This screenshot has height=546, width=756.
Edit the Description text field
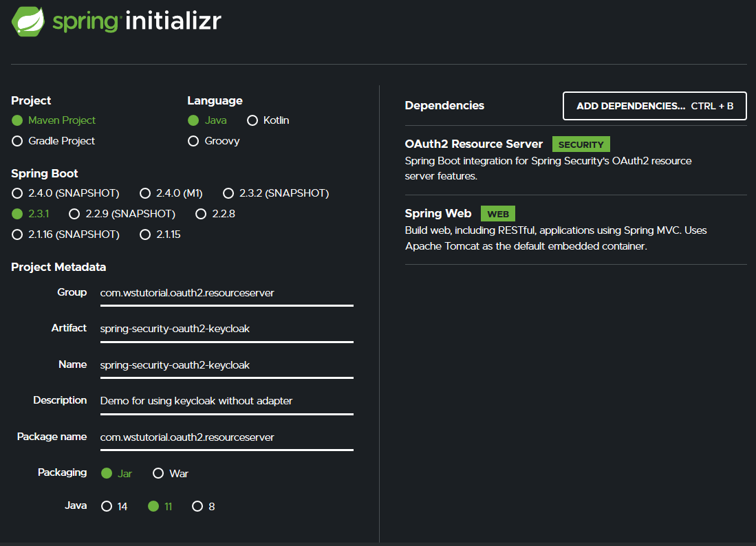[x=226, y=401]
